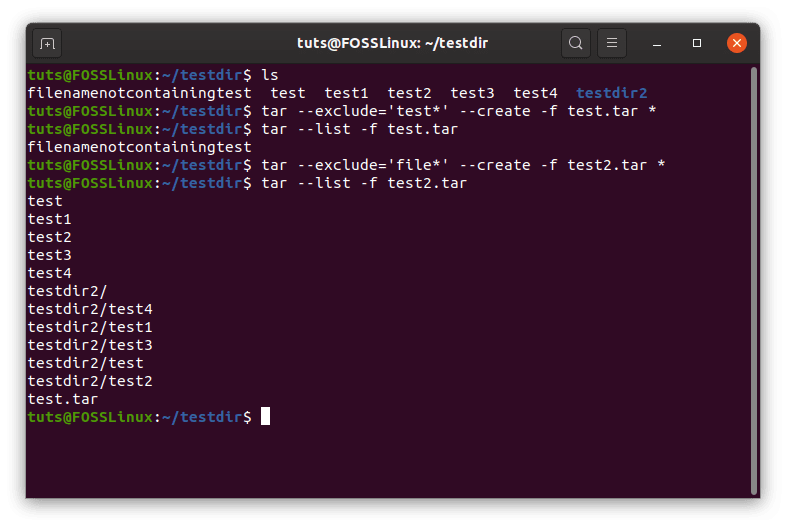
Task: Open a new terminal tab
Action: tap(47, 44)
